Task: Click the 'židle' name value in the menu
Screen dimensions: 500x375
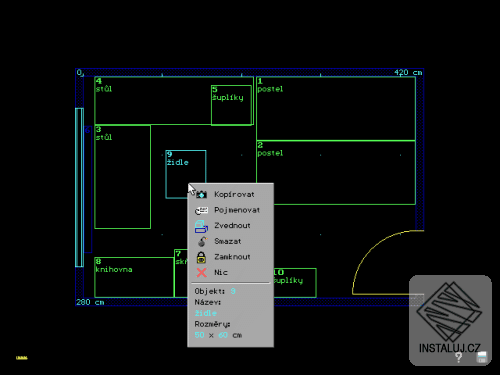Action: 206,313
